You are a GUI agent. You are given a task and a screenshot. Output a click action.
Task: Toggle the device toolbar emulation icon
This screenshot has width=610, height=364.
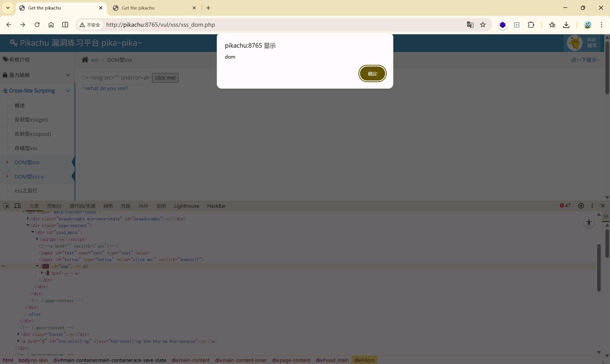pos(17,206)
